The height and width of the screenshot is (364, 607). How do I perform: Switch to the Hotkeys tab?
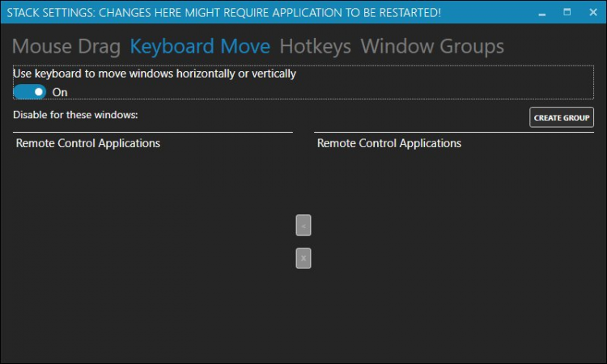click(x=315, y=47)
